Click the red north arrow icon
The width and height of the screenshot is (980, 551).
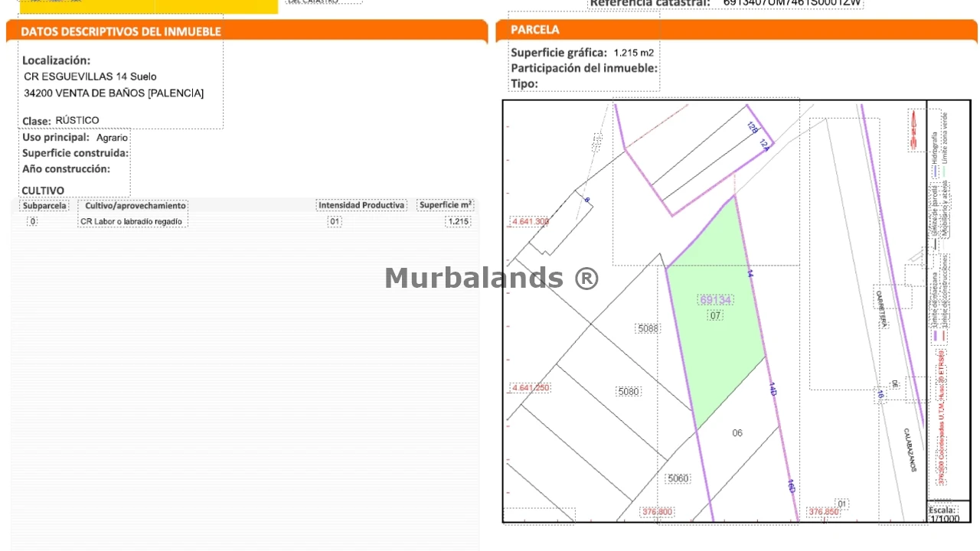point(913,129)
